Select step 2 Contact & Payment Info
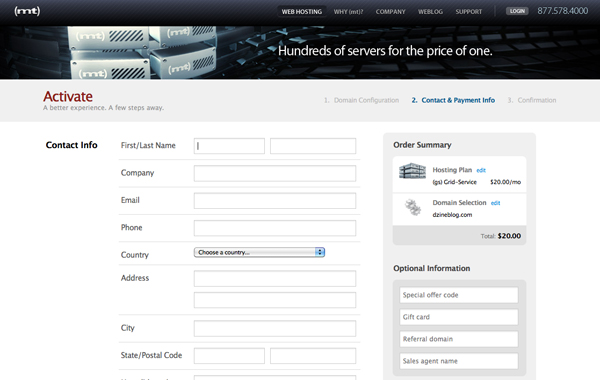This screenshot has width=600, height=380. 453,100
